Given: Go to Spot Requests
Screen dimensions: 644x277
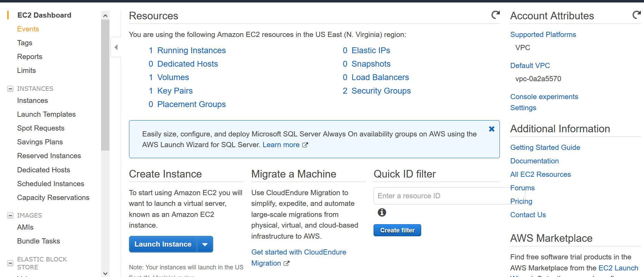Looking at the screenshot, I should click(x=41, y=128).
